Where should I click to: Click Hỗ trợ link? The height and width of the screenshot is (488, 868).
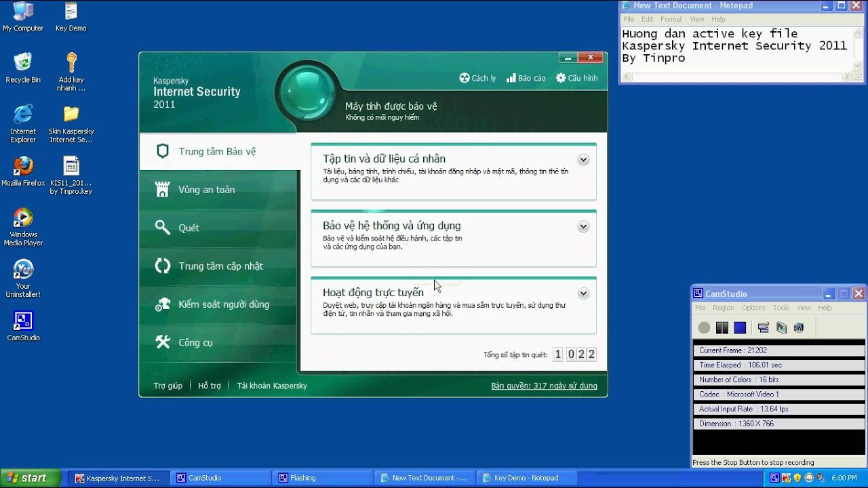click(x=210, y=386)
